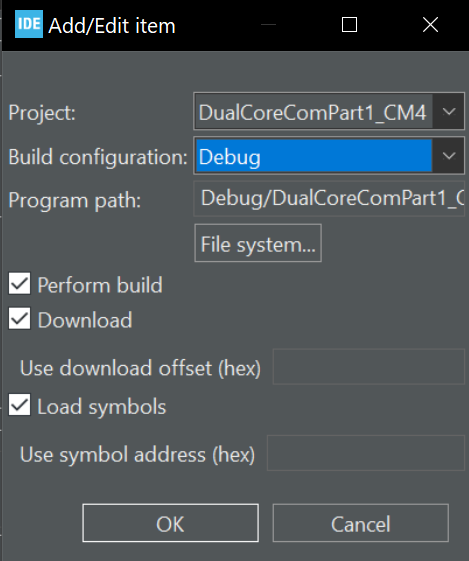Screen dimensions: 469x561
Task: Toggle the Download checkbox
Action: click(20, 318)
